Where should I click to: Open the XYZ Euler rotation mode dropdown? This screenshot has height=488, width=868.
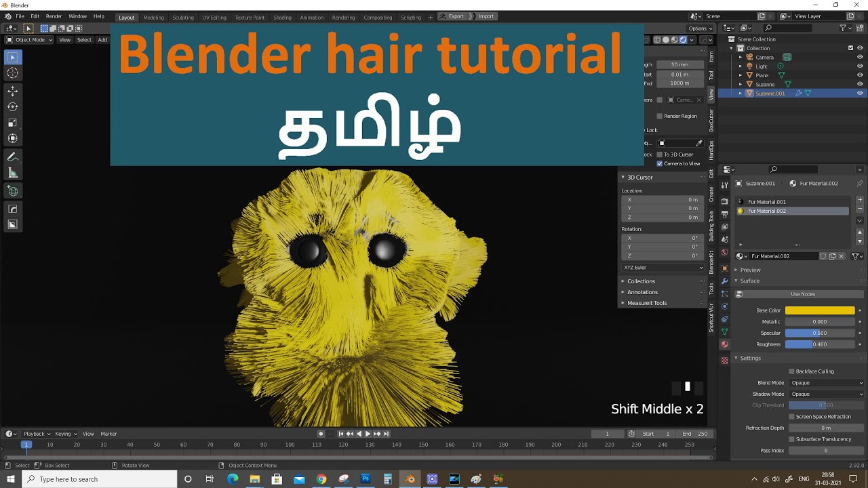click(663, 268)
